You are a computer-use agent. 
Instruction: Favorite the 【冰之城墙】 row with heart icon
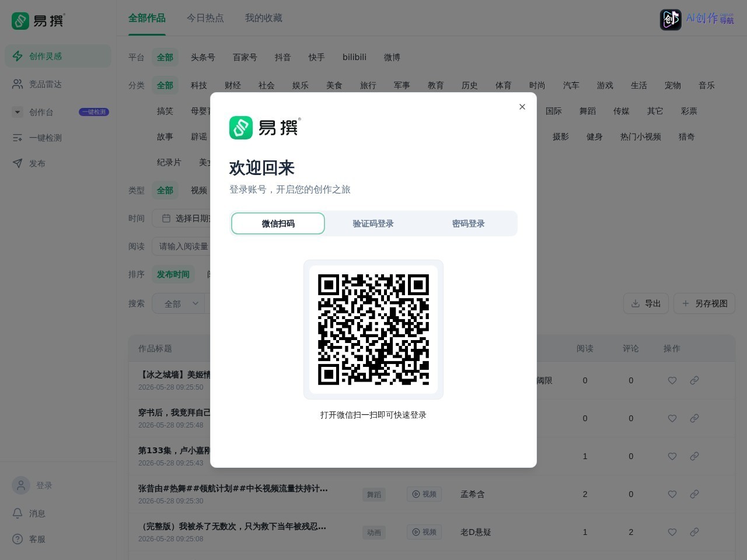pos(672,380)
